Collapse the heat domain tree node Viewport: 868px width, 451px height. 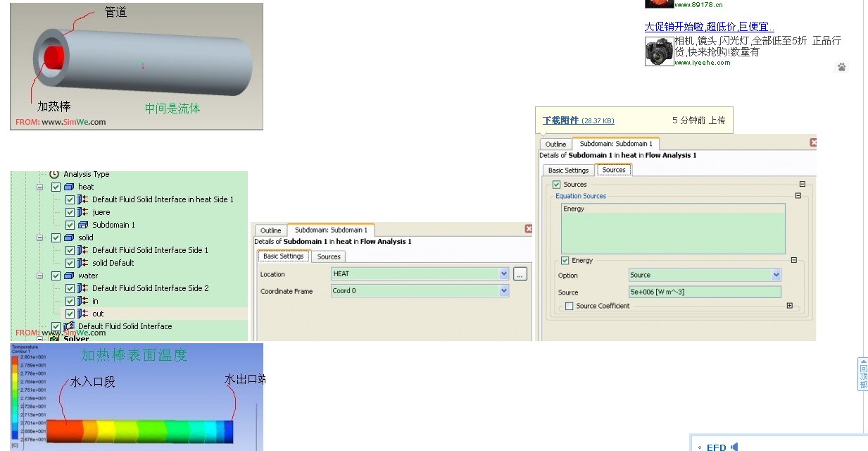(40, 187)
